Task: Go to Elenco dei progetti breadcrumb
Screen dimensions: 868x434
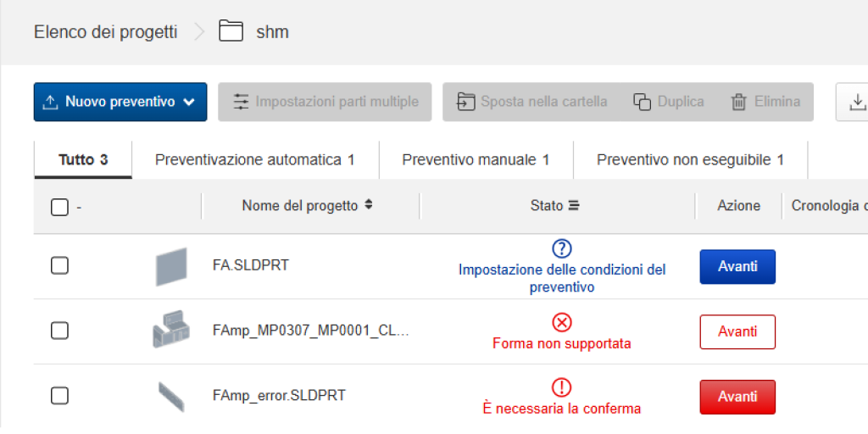Action: click(x=106, y=32)
